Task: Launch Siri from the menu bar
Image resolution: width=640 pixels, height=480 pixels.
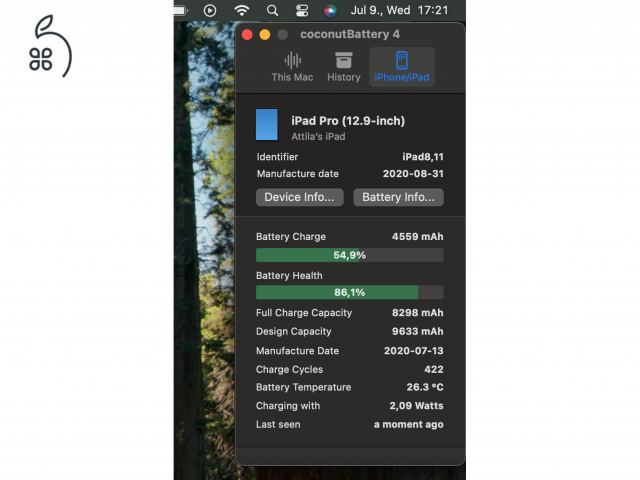Action: click(330, 11)
